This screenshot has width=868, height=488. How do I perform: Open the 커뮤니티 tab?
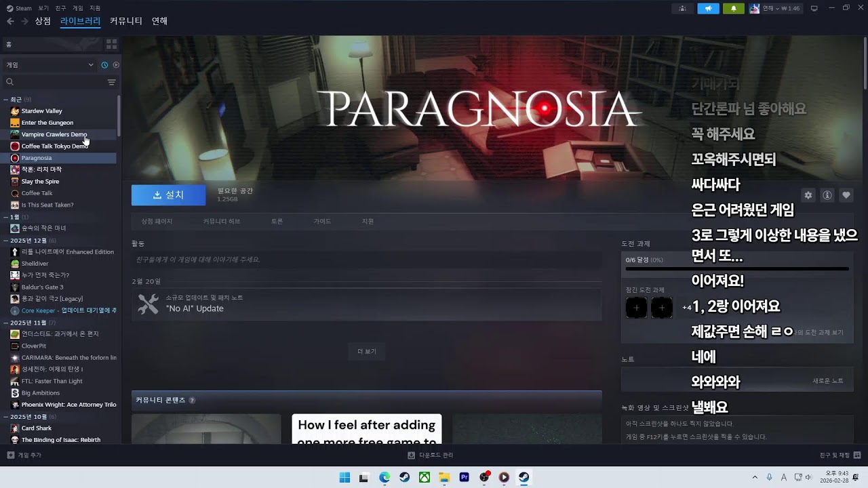pyautogui.click(x=126, y=21)
